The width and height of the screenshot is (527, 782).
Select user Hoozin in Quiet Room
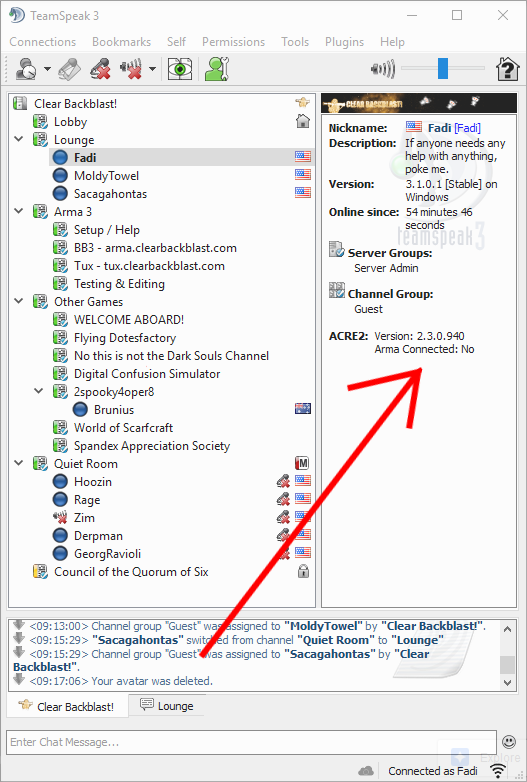coord(93,481)
